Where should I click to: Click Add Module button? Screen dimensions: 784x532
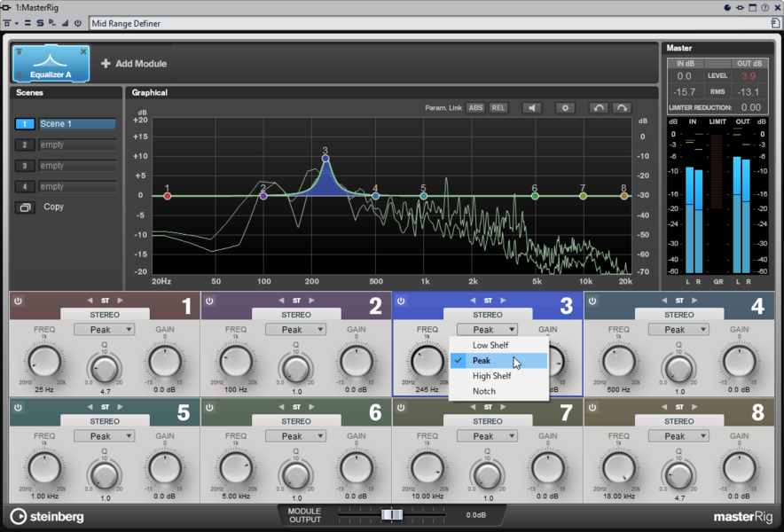134,64
